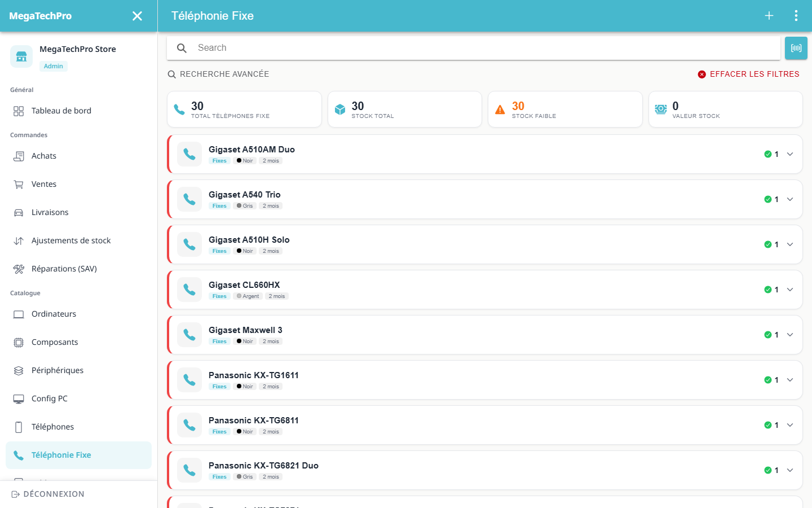The height and width of the screenshot is (508, 812).
Task: Click the phone icon in Total Téléphones Fixe card
Action: click(x=179, y=110)
